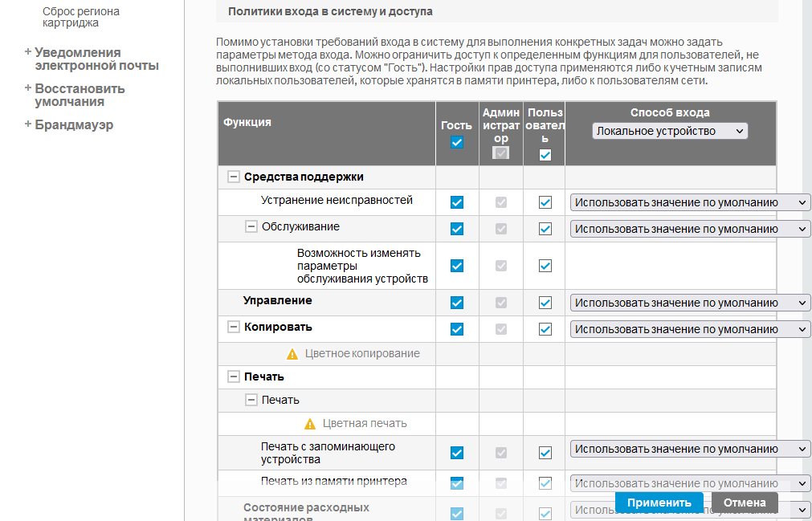Open sign-in method dropdown for Управление
Viewport: 812px width, 521px height.
click(690, 303)
